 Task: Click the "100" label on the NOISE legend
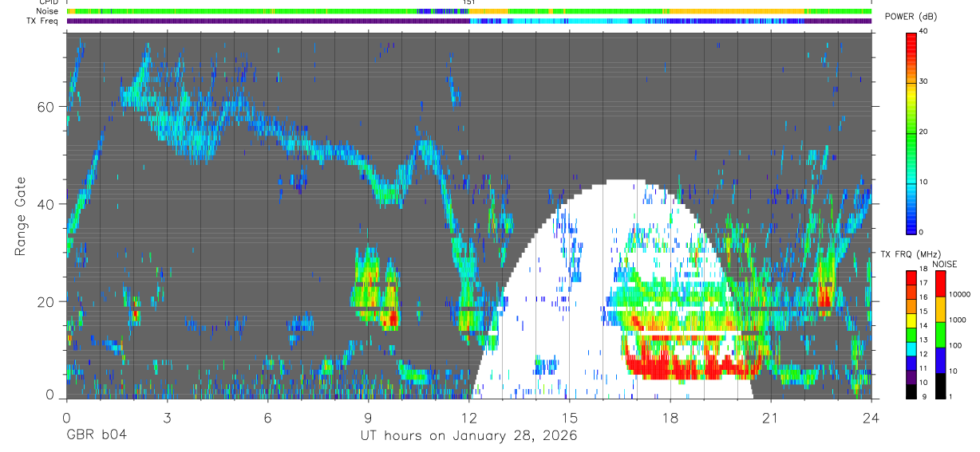click(x=955, y=345)
